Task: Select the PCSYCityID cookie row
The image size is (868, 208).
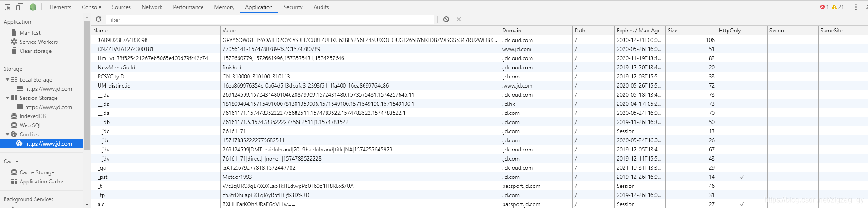Action: pos(479,77)
